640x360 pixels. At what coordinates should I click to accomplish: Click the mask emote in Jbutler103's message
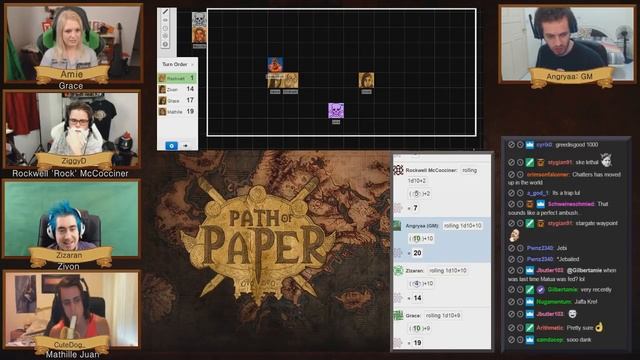click(572, 313)
